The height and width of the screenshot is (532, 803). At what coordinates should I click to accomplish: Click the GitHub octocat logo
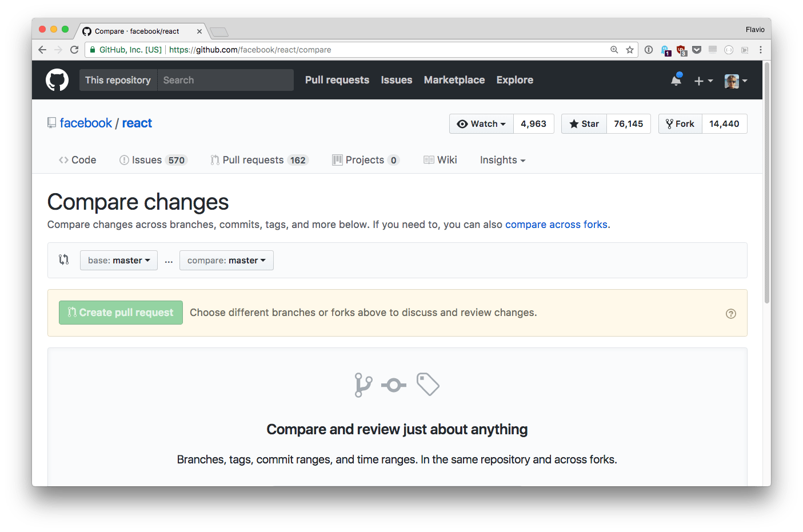[57, 80]
